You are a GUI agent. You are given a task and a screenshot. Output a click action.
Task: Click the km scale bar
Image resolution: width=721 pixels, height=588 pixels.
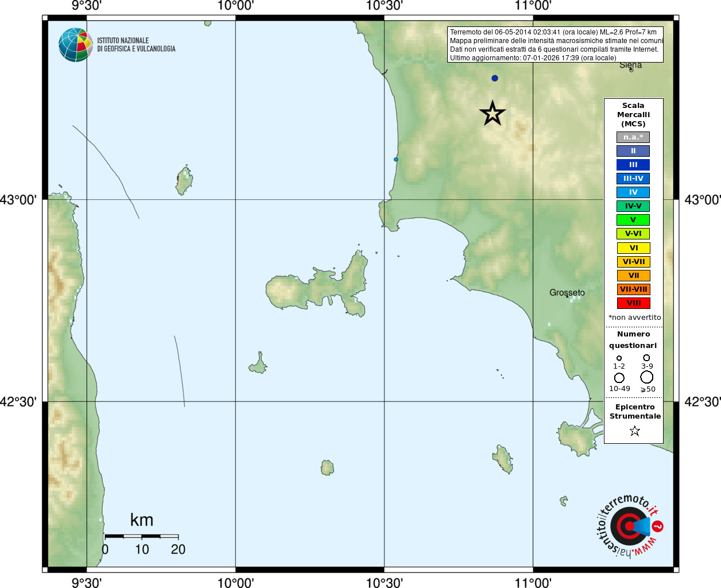tap(141, 536)
